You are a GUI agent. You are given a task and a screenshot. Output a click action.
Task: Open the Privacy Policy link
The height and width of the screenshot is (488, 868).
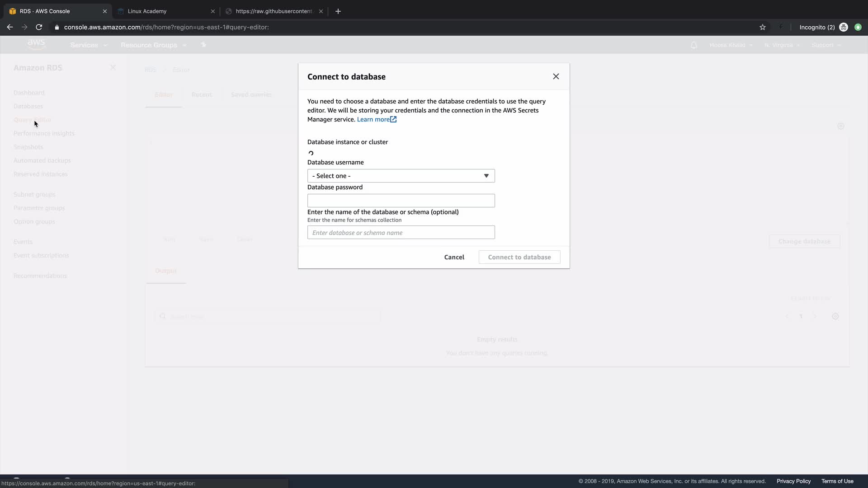[793, 481]
